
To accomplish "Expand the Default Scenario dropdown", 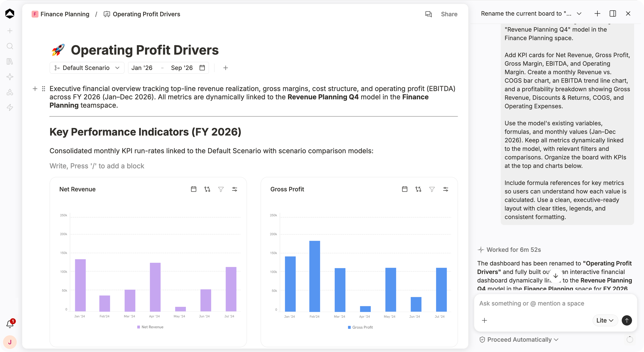I will click(87, 68).
